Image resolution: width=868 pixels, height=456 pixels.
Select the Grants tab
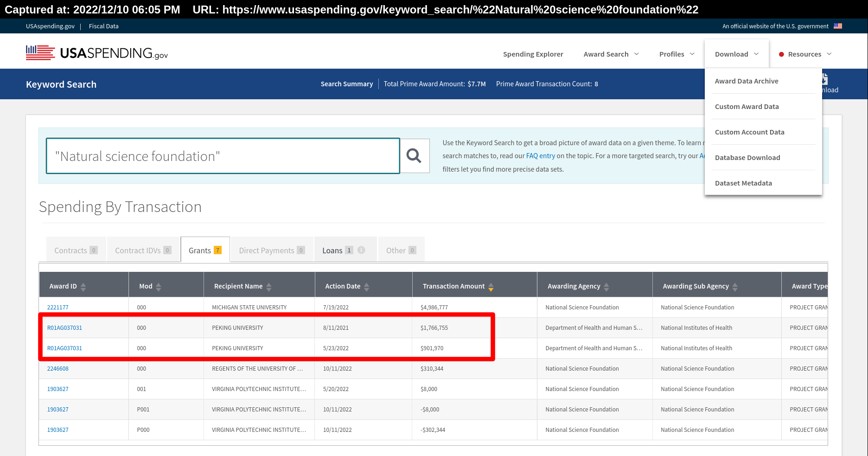(x=205, y=250)
